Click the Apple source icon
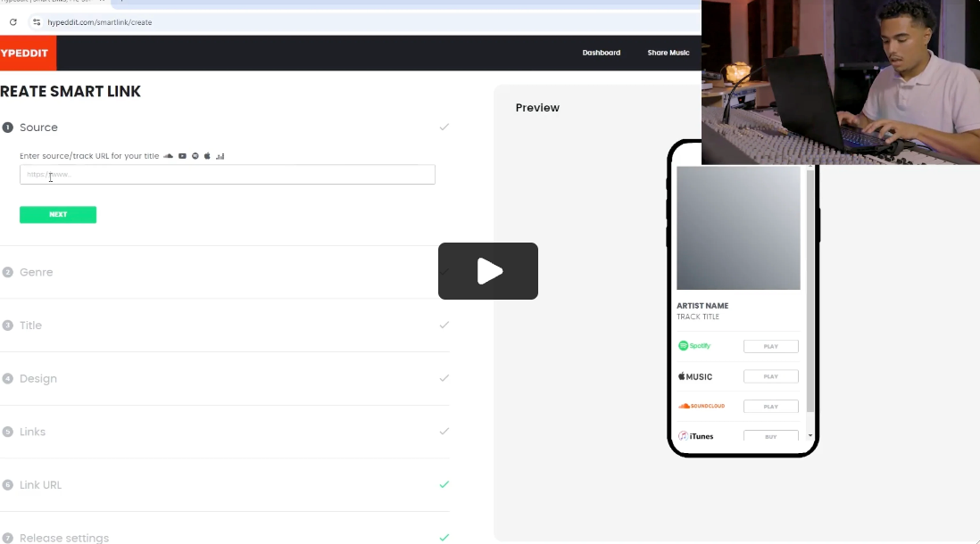The height and width of the screenshot is (544, 980). coord(207,156)
